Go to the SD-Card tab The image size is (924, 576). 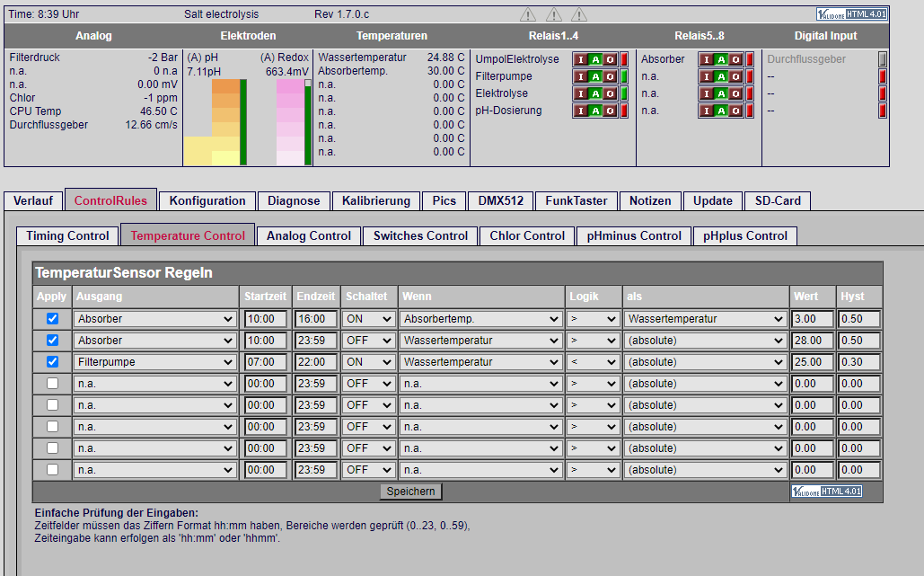(x=778, y=200)
